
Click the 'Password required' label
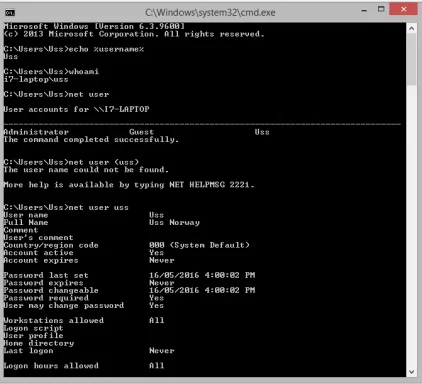click(x=46, y=298)
